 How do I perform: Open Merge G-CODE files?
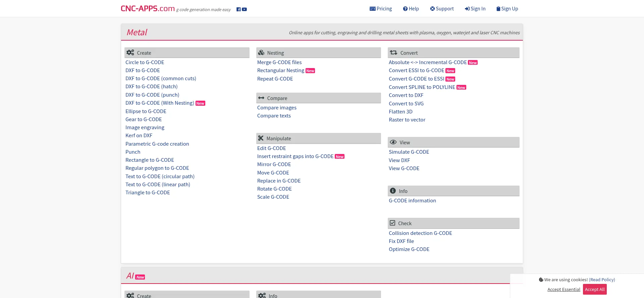[279, 62]
